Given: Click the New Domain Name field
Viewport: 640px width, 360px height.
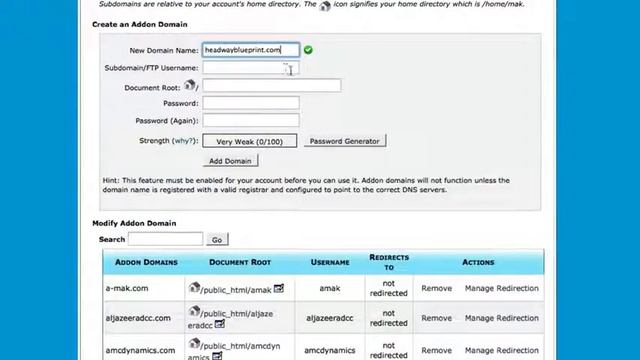Looking at the screenshot, I should click(x=251, y=50).
